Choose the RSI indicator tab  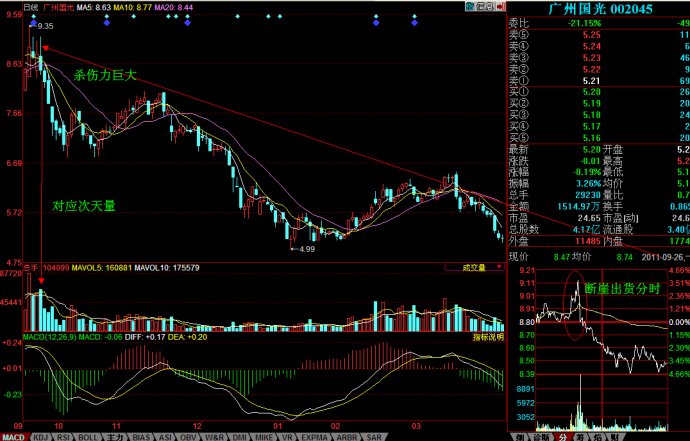(x=65, y=436)
